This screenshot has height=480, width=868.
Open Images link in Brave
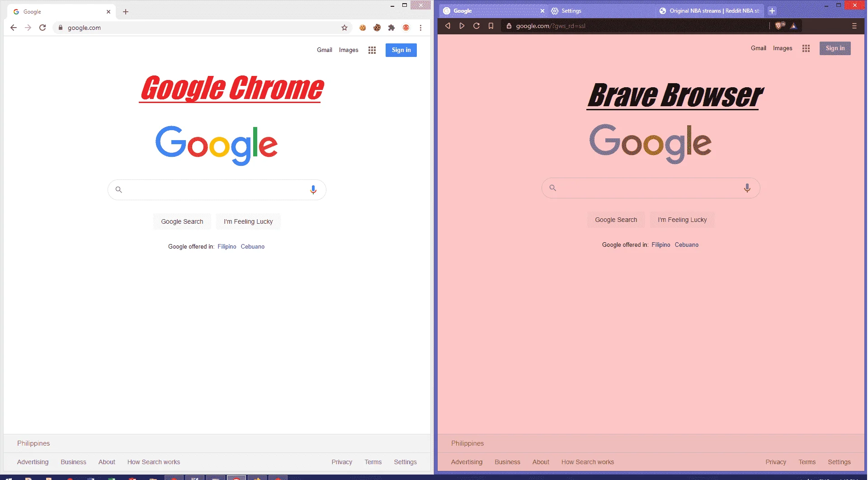pyautogui.click(x=783, y=48)
